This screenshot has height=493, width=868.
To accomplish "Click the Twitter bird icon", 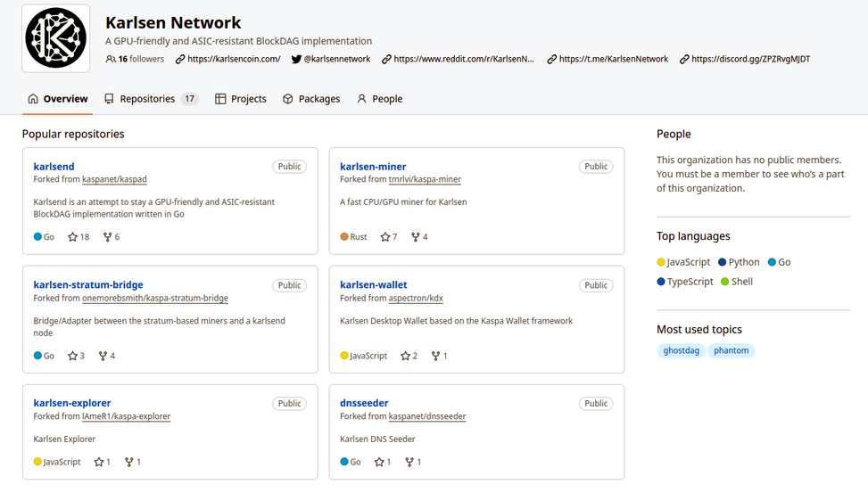I will [x=297, y=59].
